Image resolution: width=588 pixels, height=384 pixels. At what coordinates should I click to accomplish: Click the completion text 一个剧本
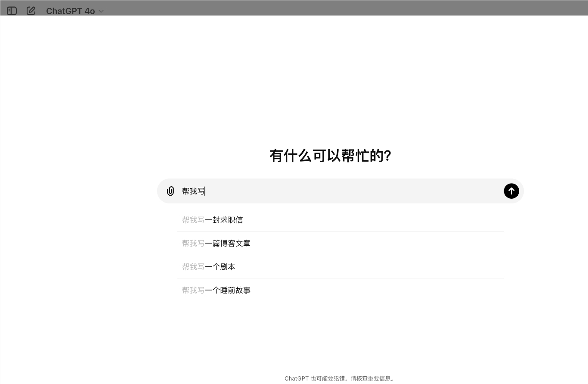220,267
